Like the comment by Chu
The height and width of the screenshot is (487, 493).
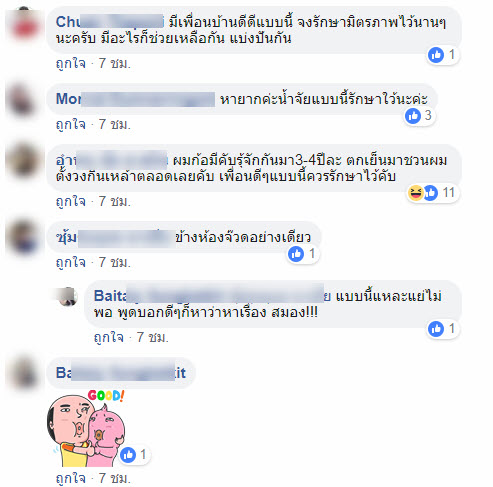point(71,63)
